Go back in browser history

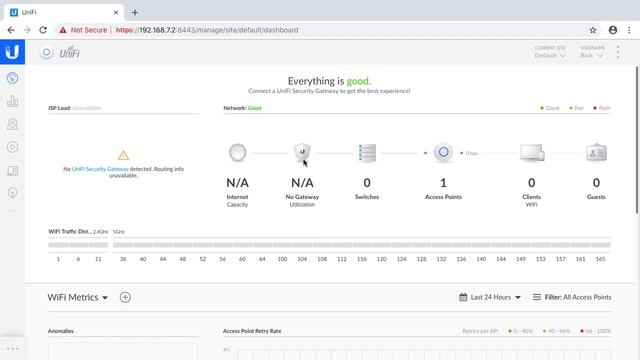[11, 30]
